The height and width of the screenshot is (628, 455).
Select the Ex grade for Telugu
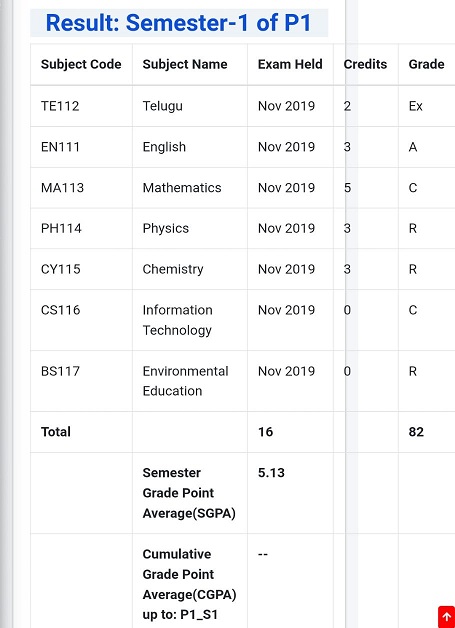[415, 106]
